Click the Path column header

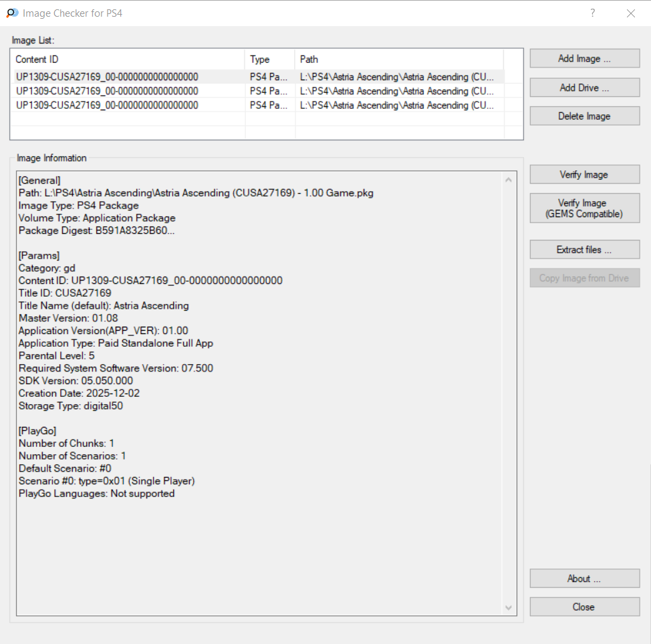click(x=398, y=59)
